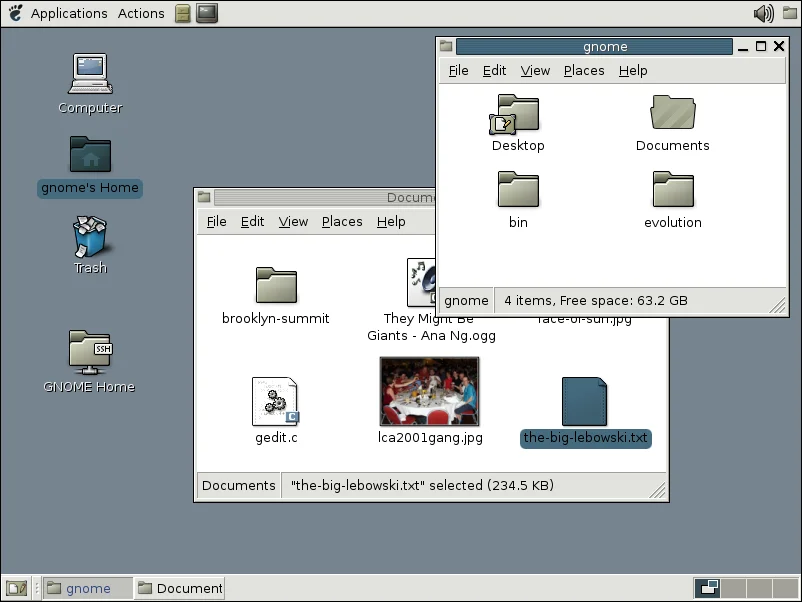Open the Places menu in the Documents window
The width and height of the screenshot is (802, 602).
(341, 221)
